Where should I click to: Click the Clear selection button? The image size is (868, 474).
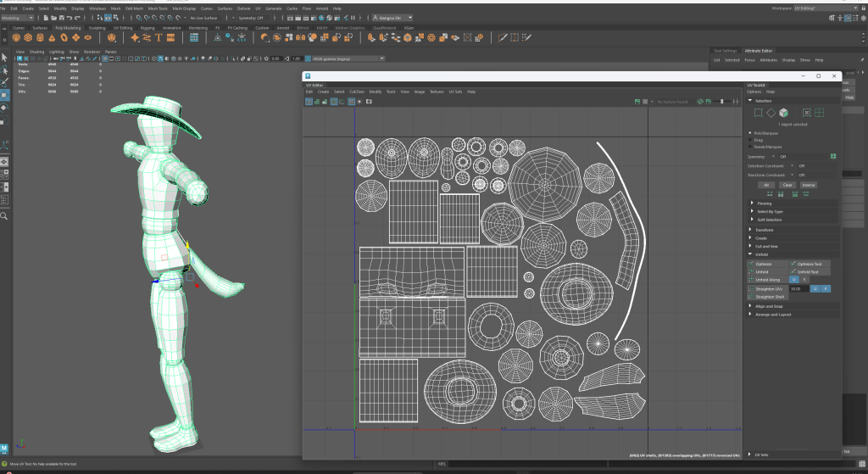click(x=787, y=184)
